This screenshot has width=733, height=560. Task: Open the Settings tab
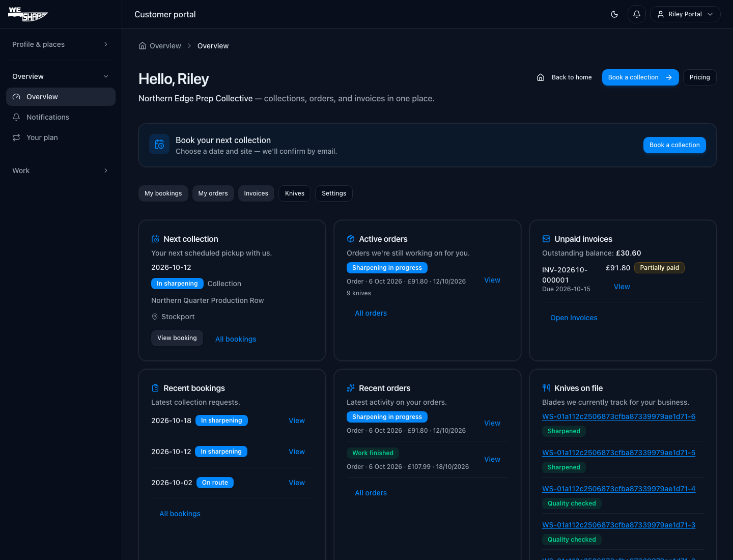(x=334, y=193)
